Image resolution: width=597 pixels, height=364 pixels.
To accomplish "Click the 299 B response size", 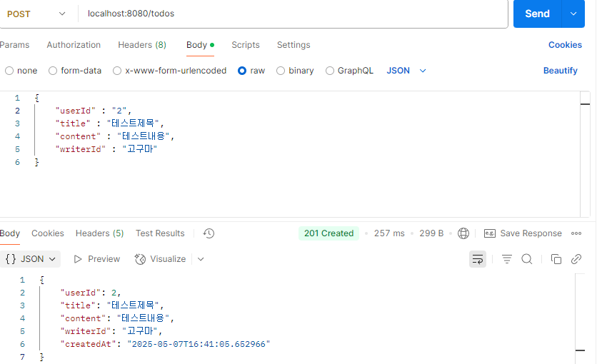I will click(431, 233).
